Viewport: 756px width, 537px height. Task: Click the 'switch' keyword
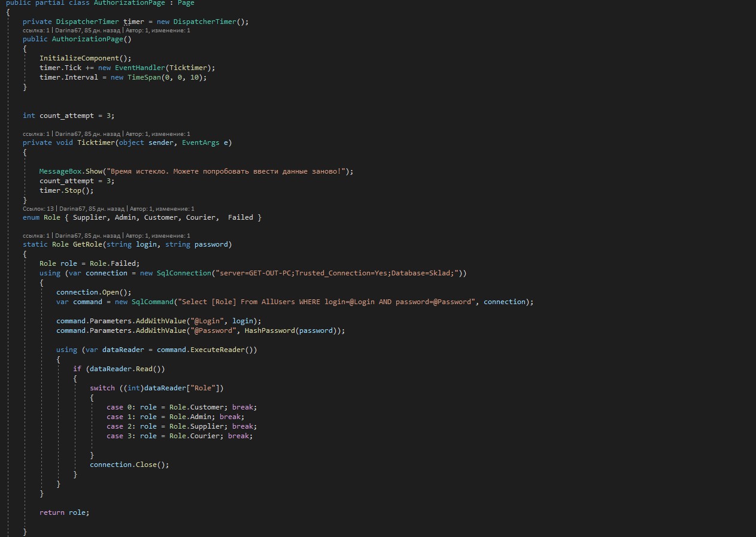[x=102, y=388]
